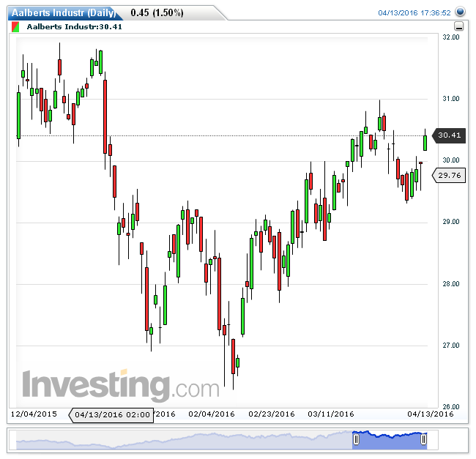The image size is (476, 459).
Task: Click the 03/11/2016 date axis label
Action: point(331,414)
